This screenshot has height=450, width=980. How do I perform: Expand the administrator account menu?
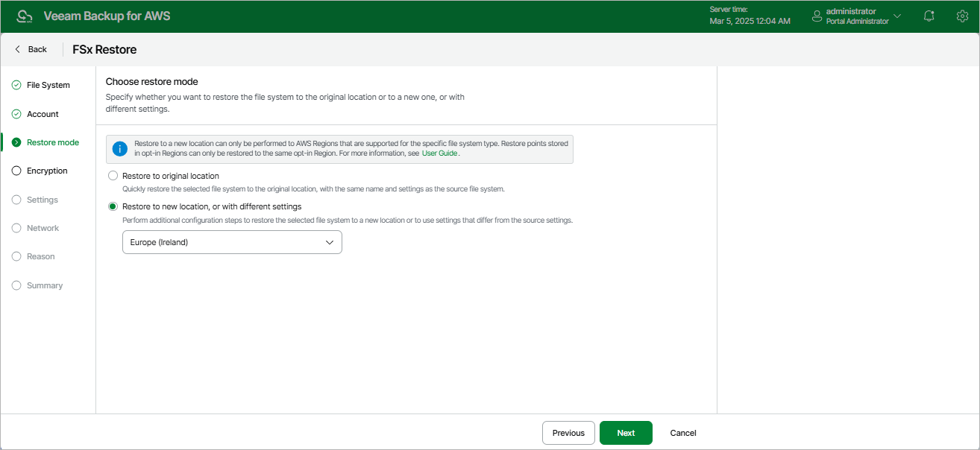point(897,16)
